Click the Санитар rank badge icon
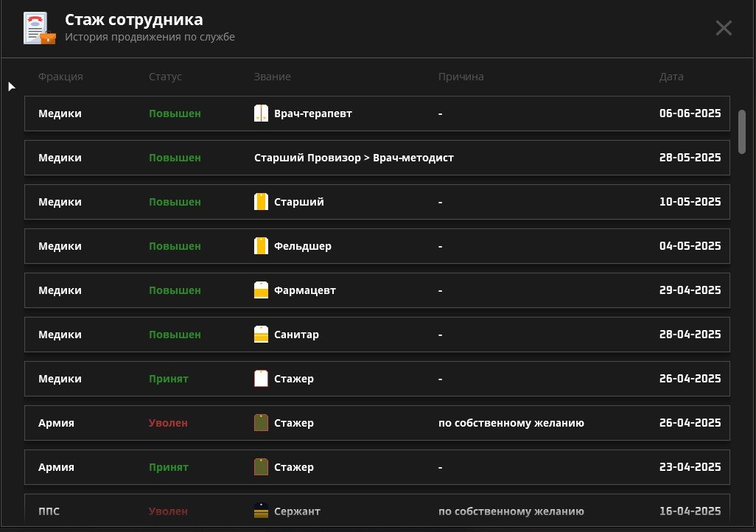Viewport: 756px width, 532px height. (x=261, y=335)
